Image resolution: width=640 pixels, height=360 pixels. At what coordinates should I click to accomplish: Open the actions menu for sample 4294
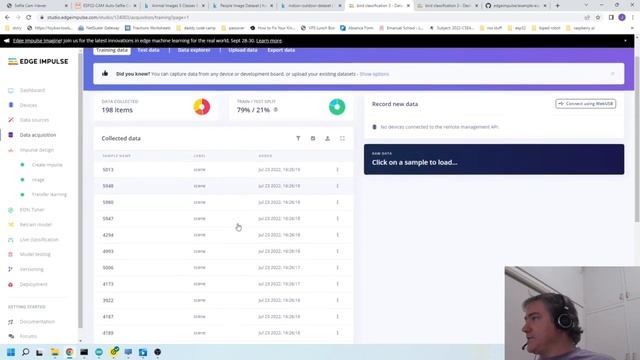tap(338, 235)
